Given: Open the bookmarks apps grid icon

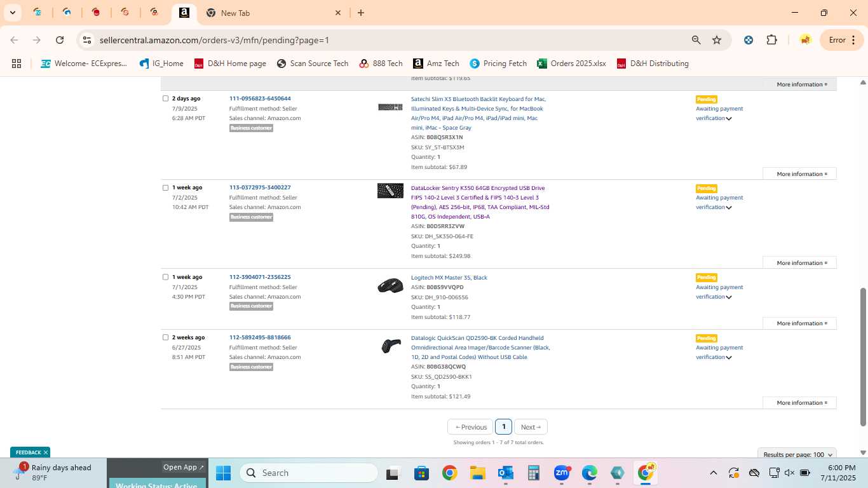Looking at the screenshot, I should (x=17, y=64).
